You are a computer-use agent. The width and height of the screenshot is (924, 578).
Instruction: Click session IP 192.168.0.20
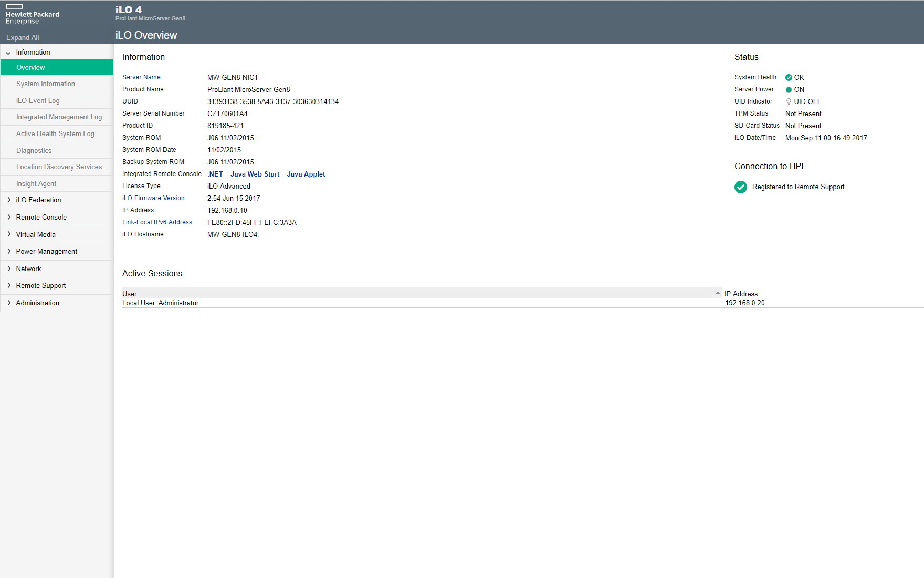(744, 303)
